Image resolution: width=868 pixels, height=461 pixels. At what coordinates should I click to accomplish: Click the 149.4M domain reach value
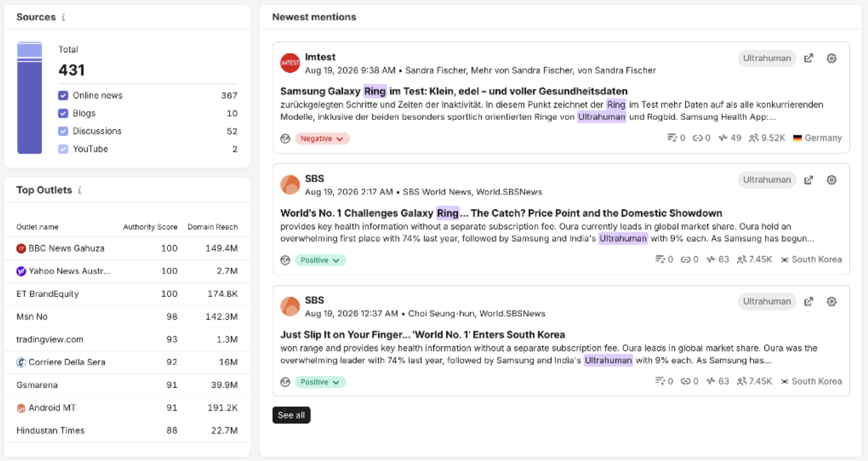[x=222, y=249]
